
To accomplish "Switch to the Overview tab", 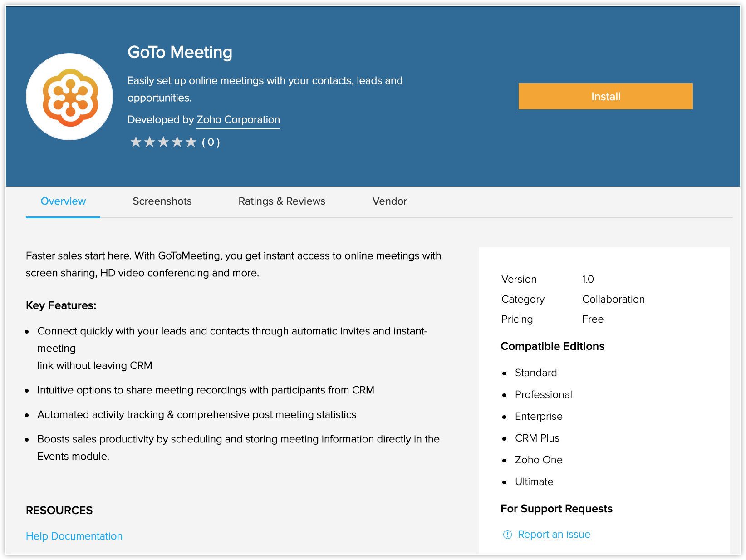I will [63, 201].
